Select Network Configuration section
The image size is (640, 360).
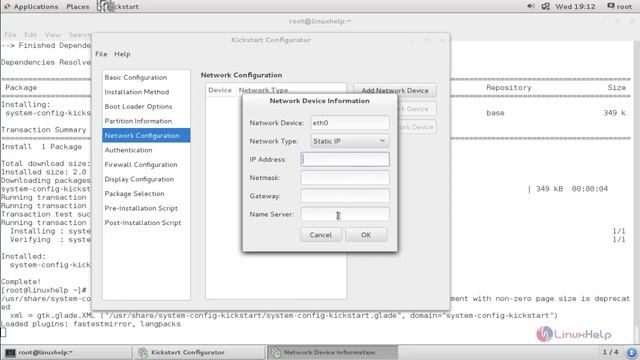[x=146, y=136]
